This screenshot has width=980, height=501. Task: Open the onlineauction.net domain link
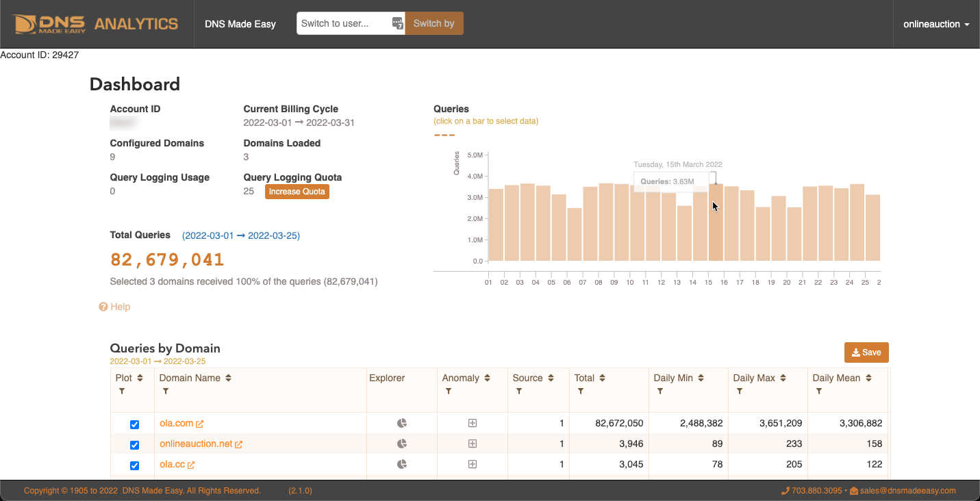click(196, 444)
